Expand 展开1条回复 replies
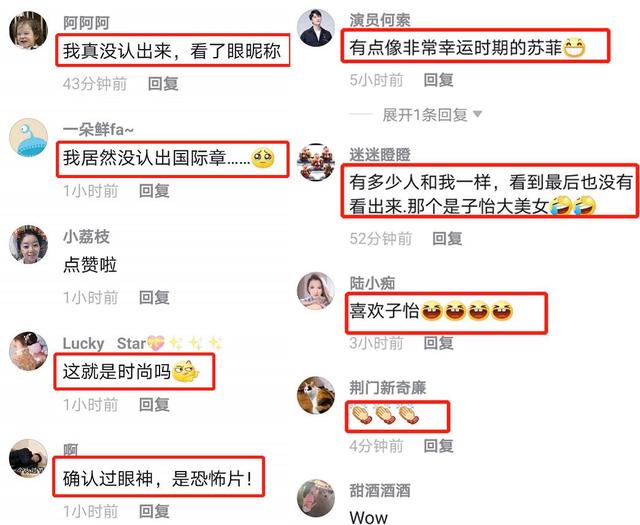This screenshot has width=640, height=525. (432, 115)
